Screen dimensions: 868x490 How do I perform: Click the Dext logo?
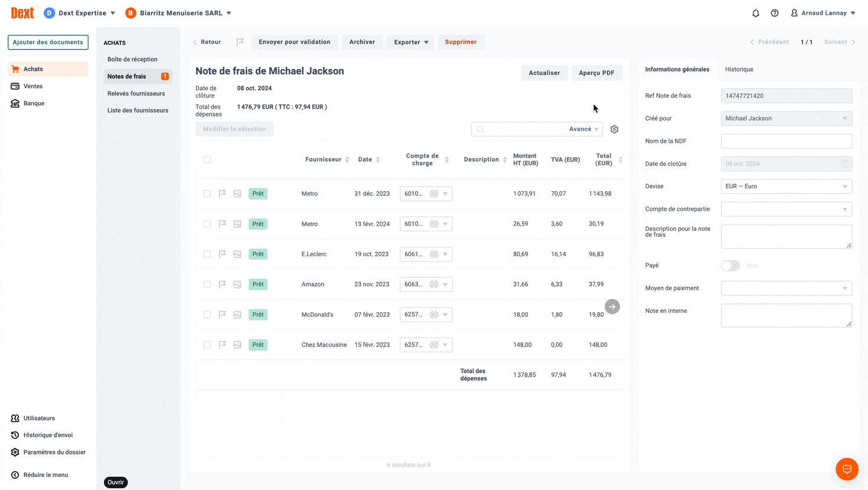[22, 13]
